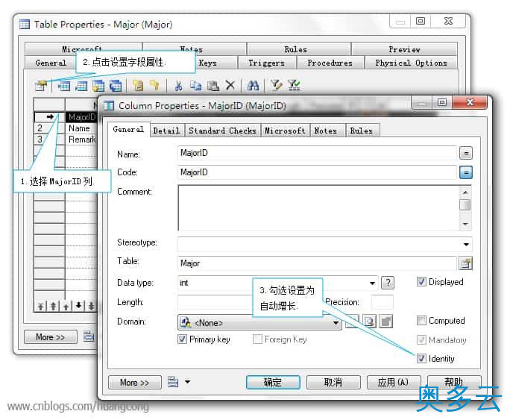Click Comment scrollbar up arrow
This screenshot has height=420, width=510.
pyautogui.click(x=465, y=192)
